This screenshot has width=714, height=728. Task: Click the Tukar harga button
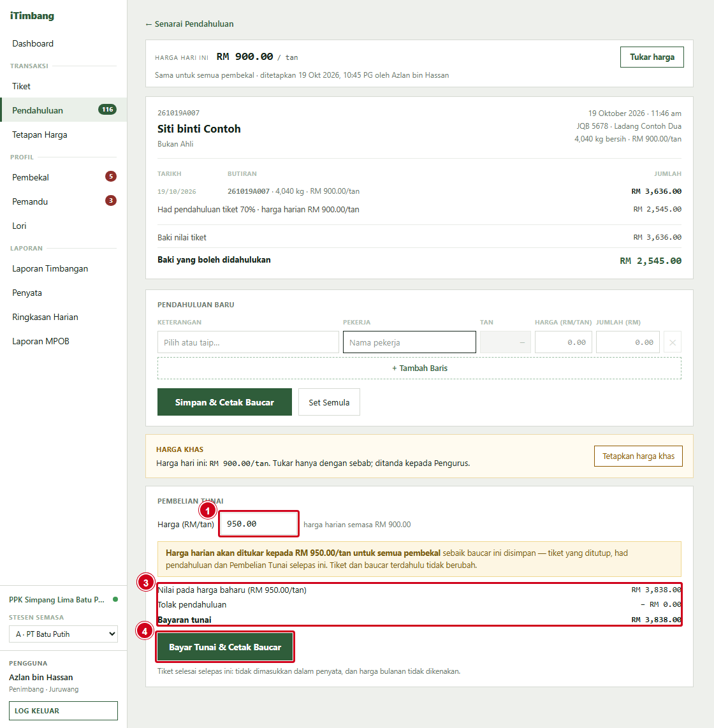pos(652,57)
